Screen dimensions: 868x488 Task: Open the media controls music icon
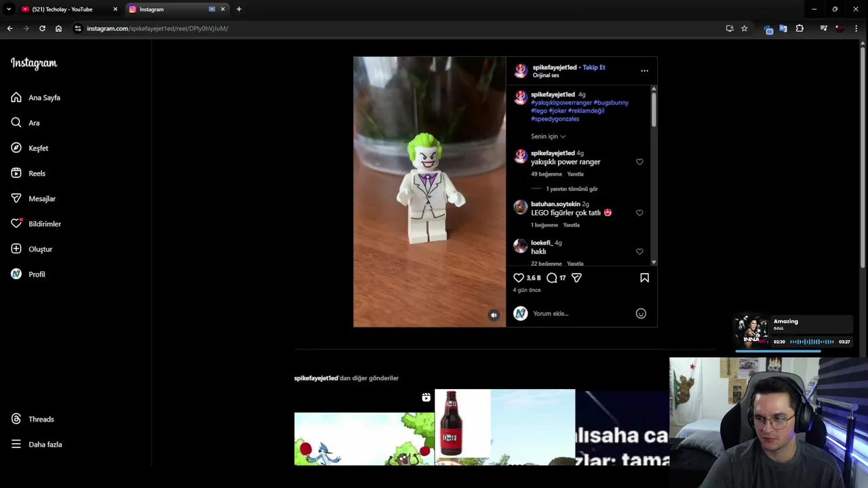tap(823, 28)
